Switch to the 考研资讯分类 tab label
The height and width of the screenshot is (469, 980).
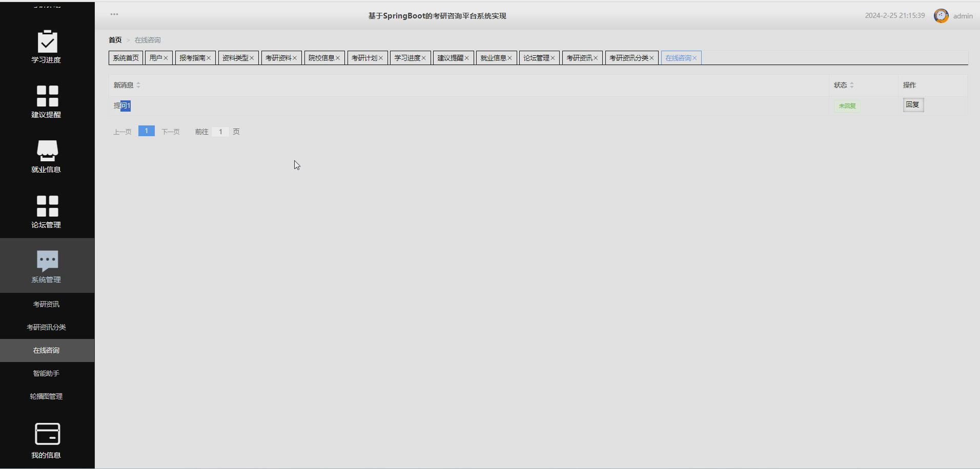(629, 58)
